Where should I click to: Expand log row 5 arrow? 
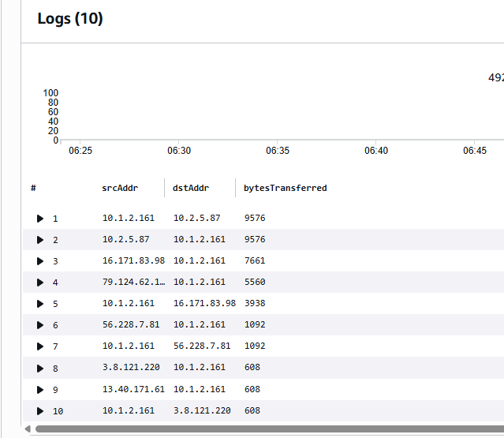click(x=40, y=304)
